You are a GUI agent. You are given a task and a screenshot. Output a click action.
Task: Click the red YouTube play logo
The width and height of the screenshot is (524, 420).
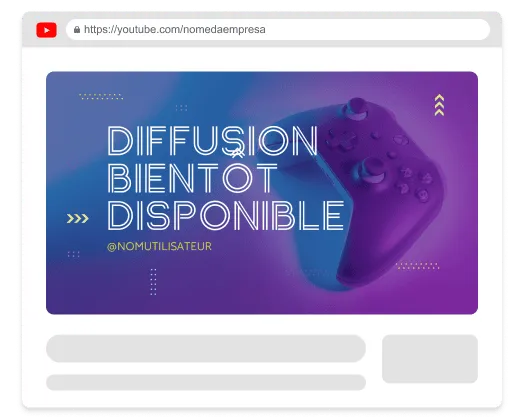(46, 30)
